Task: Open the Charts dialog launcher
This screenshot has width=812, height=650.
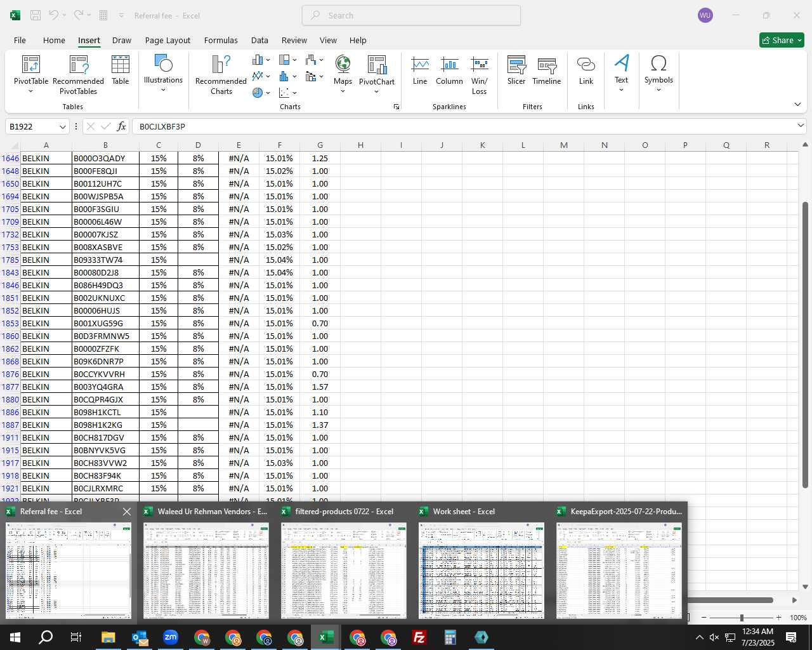Action: 396,107
